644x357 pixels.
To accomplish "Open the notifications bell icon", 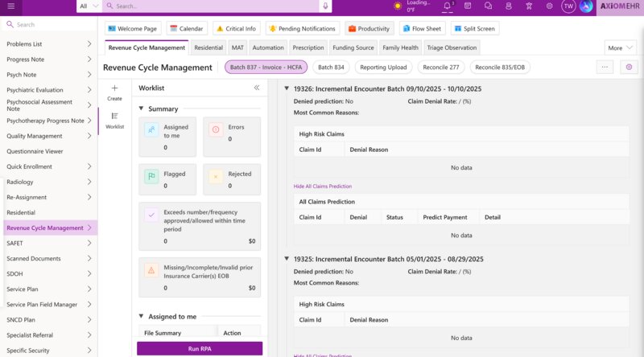I will (447, 6).
